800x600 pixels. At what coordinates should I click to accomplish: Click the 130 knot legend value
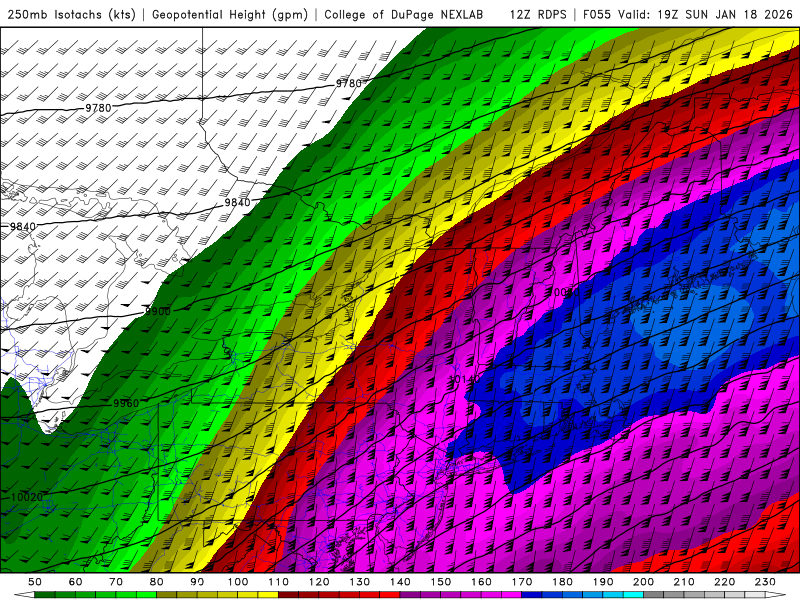pos(360,582)
